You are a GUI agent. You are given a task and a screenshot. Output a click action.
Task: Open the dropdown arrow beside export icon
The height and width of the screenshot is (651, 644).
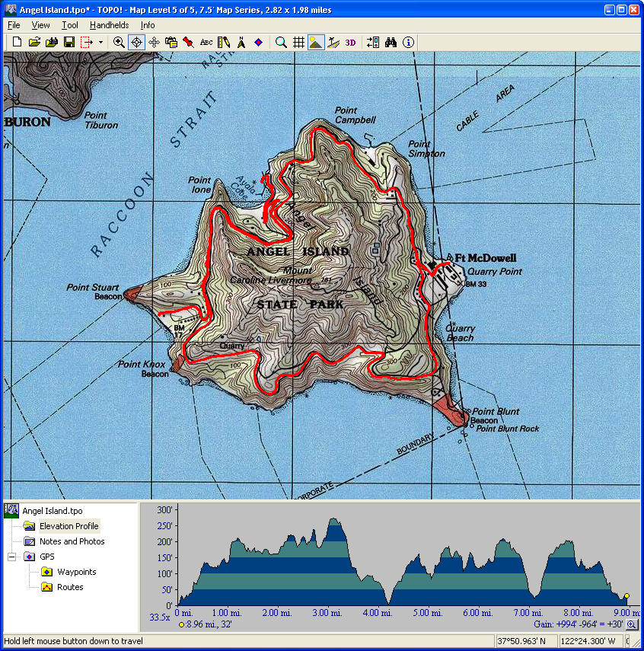(100, 43)
